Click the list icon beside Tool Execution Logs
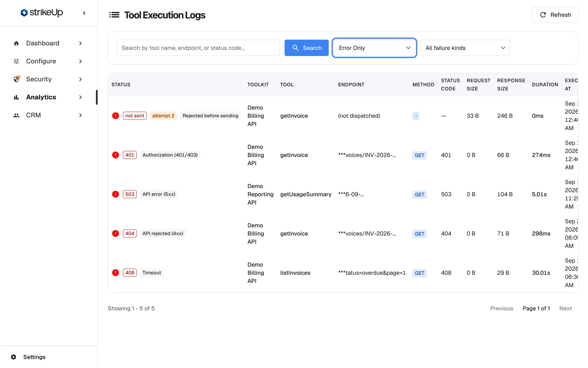The height and width of the screenshot is (368, 588). (114, 15)
